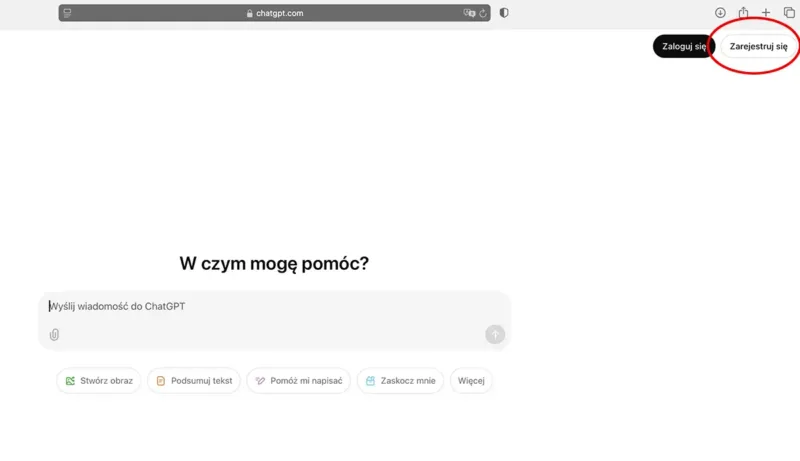
Task: Attach a file with the paperclip icon
Action: [54, 335]
